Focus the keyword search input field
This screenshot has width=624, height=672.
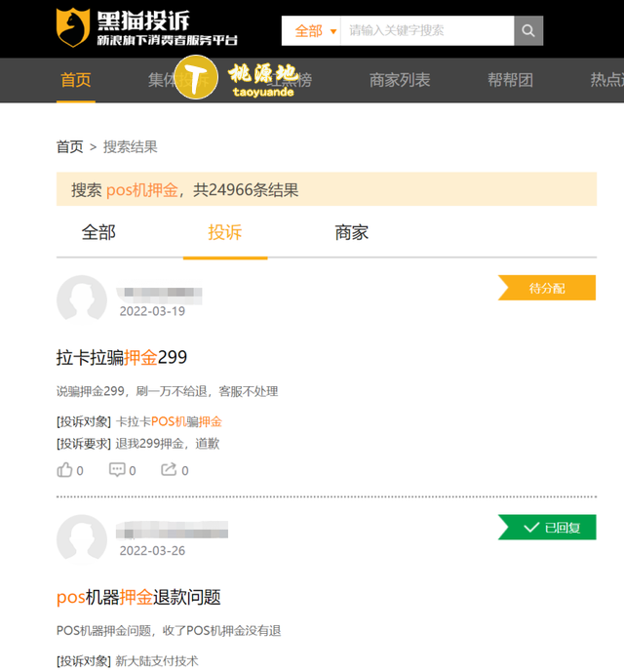(x=424, y=31)
